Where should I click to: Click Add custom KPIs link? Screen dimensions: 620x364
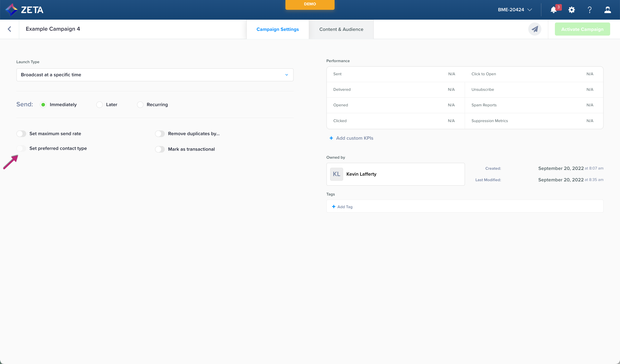pyautogui.click(x=354, y=138)
